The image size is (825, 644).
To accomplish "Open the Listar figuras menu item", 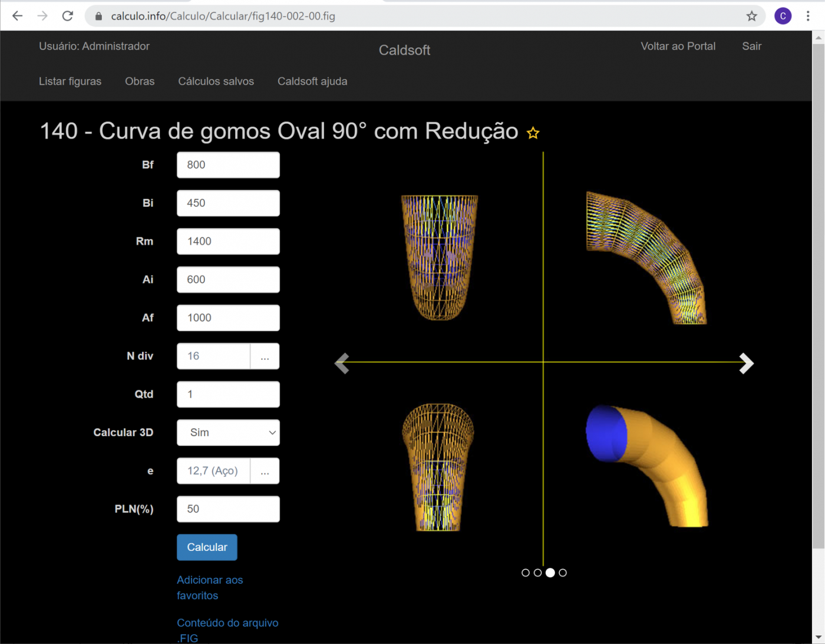I will [x=70, y=81].
